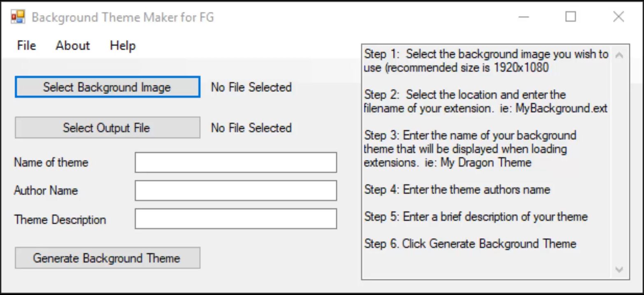The image size is (644, 295).
Task: Focus the Author Name text field
Action: click(236, 190)
